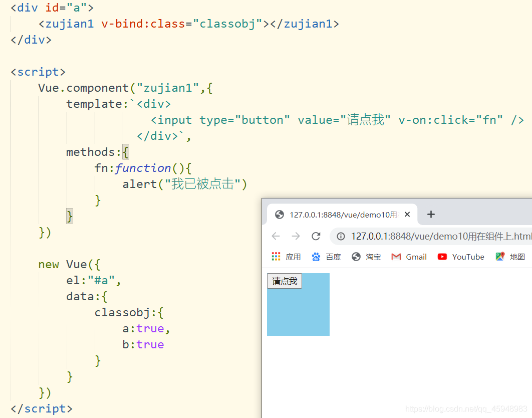
Task: Click the globe favicon on the tab
Action: (279, 215)
